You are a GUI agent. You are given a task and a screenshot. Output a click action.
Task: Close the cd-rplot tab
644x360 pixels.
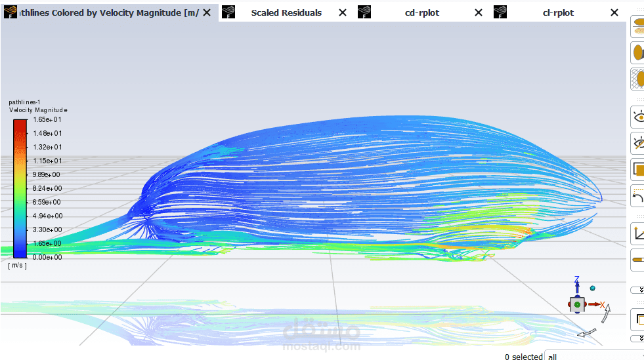(x=479, y=12)
